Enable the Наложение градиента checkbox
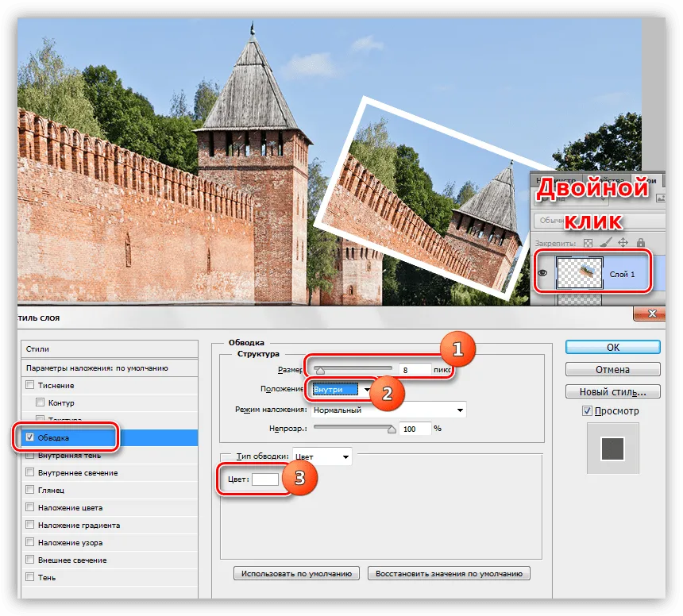683x616 pixels. coord(29,525)
